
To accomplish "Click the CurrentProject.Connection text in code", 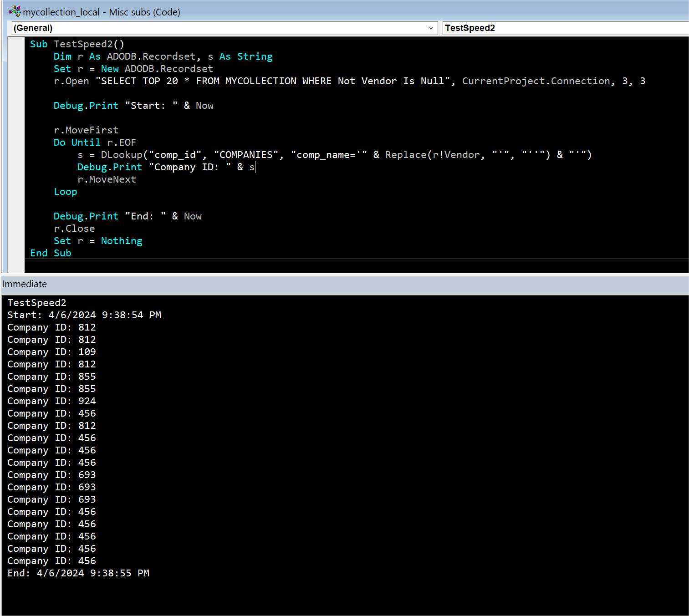I will 536,81.
